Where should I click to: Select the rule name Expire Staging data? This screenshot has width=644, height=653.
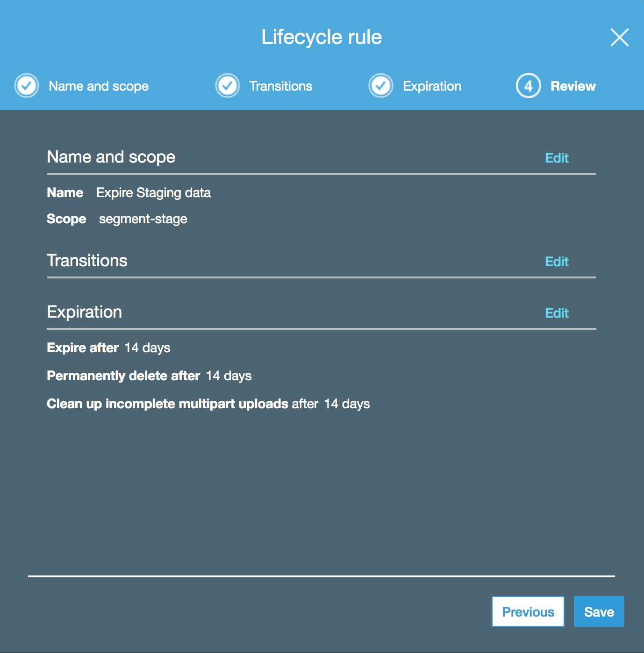point(153,192)
